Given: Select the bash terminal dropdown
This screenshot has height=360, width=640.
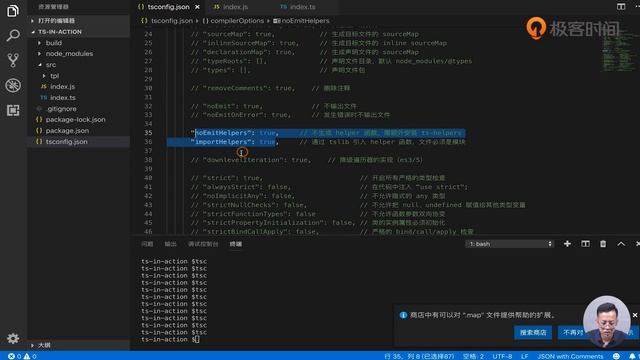Looking at the screenshot, I should click(509, 244).
